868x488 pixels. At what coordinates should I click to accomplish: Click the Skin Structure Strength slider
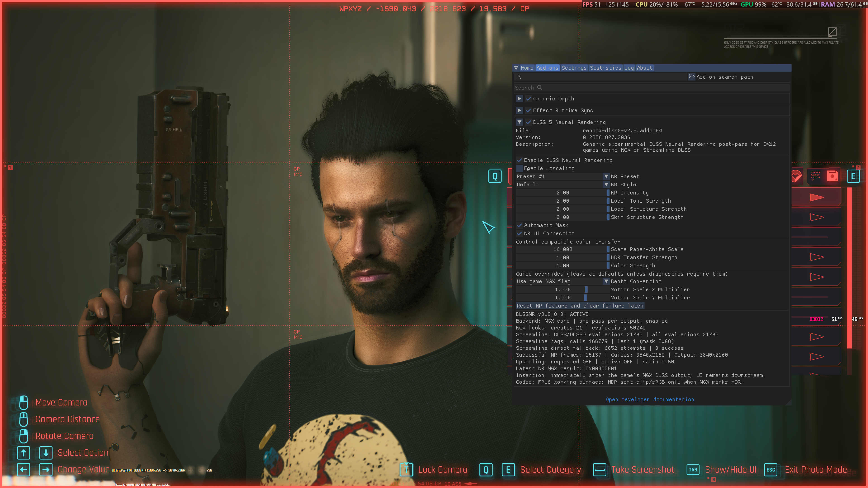pos(562,217)
